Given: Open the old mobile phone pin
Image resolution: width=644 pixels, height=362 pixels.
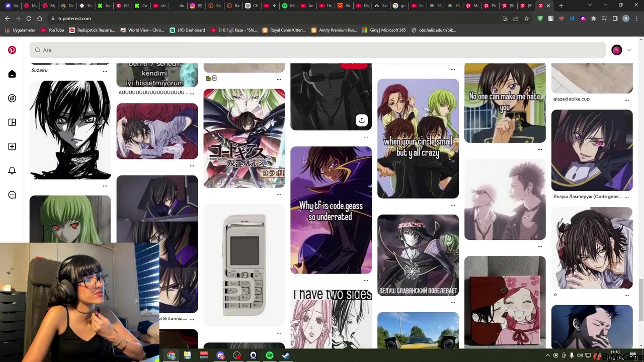Looking at the screenshot, I should (x=244, y=265).
